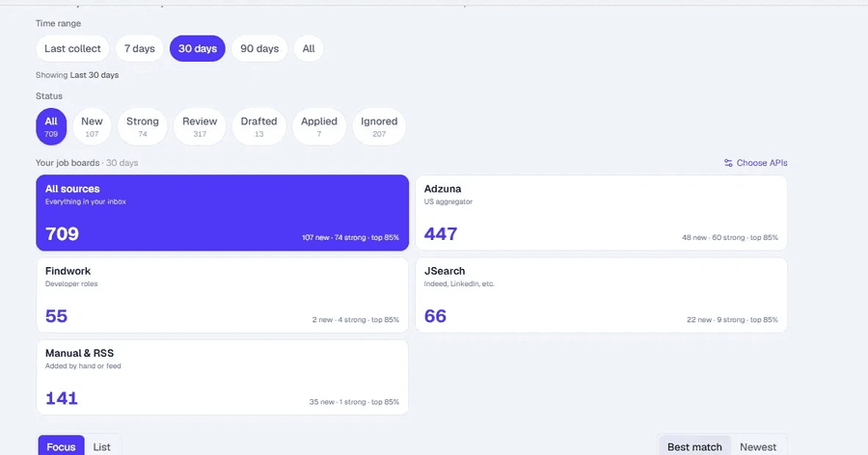This screenshot has width=868, height=455.
Task: Click 'Everything in your inbox' subtitle
Action: tap(85, 201)
